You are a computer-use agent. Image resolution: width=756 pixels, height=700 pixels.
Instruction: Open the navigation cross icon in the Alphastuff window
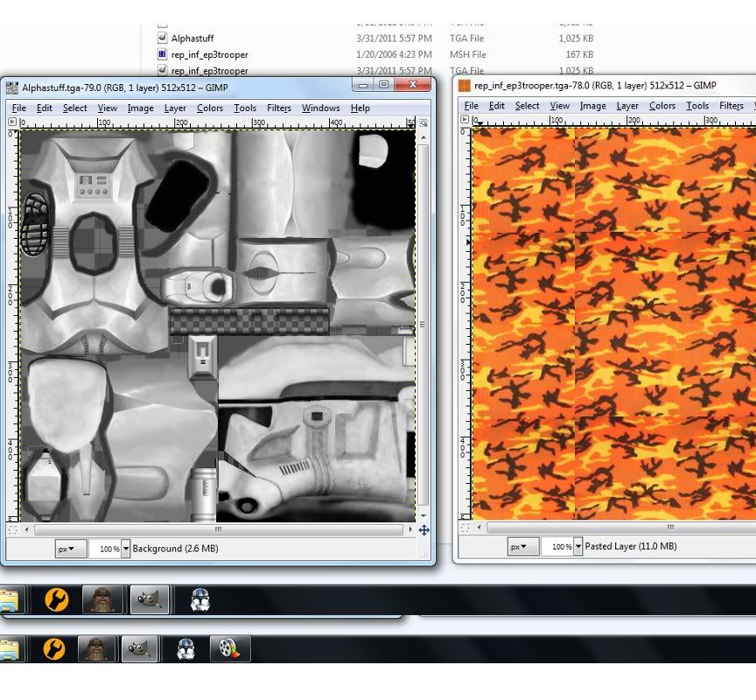click(423, 530)
